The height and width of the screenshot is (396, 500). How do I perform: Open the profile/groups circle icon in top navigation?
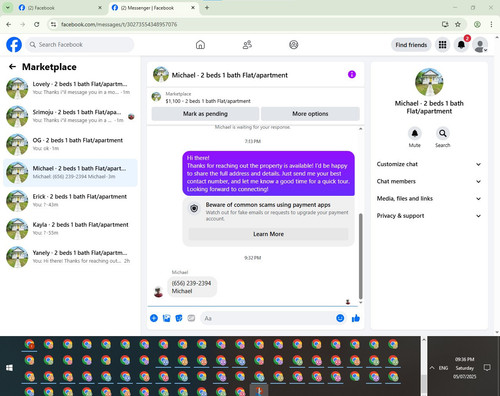[294, 45]
